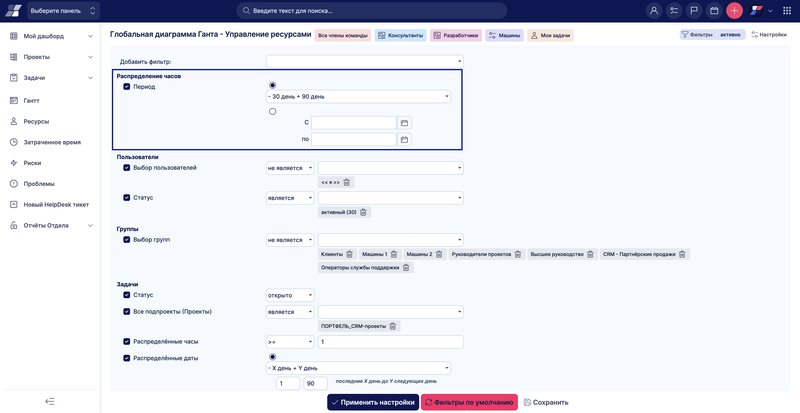The height and width of the screenshot is (413, 800).
Task: Open calendar picker for 'С' date field
Action: tap(404, 123)
